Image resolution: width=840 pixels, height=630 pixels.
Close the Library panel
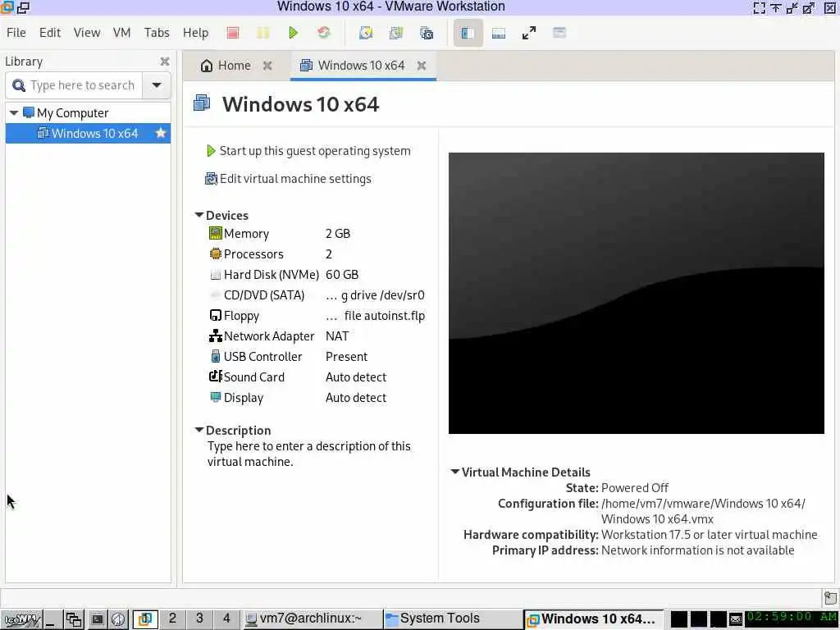pos(164,62)
